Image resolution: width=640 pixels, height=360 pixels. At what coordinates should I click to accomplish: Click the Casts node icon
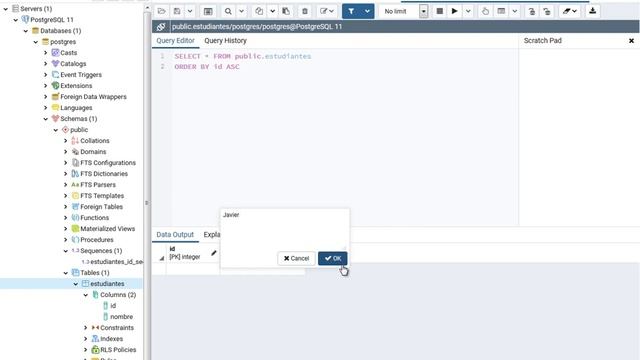coord(56,53)
